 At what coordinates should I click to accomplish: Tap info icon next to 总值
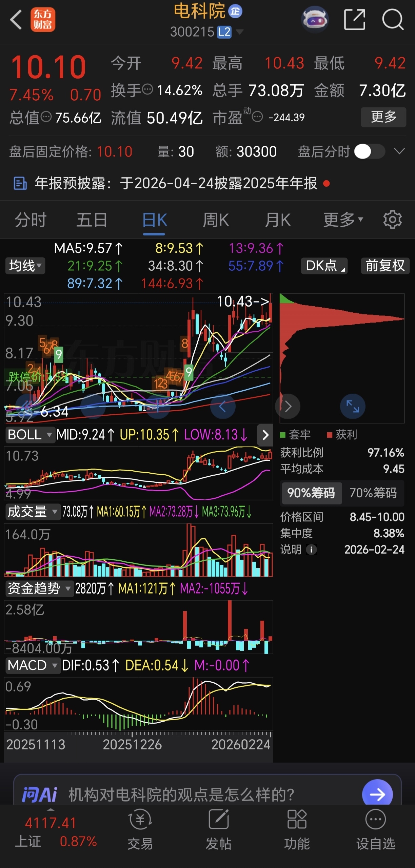point(46,117)
